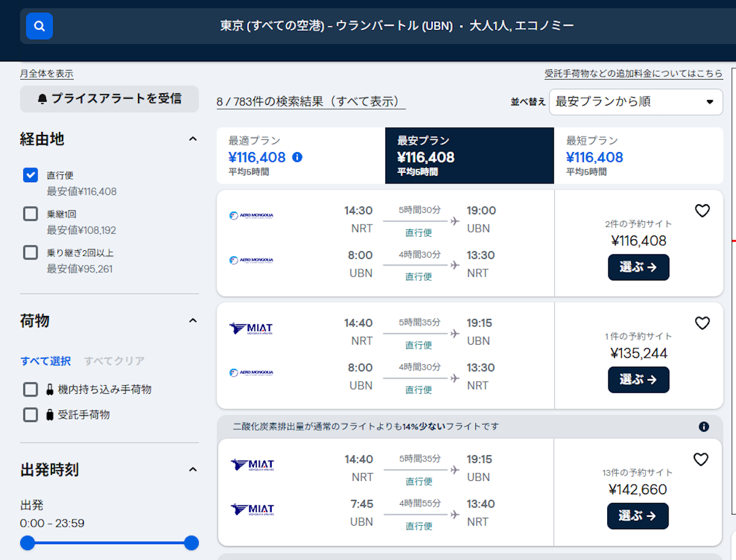Open the 受託手荷物などの追加料金 link
This screenshot has height=560, width=736.
[634, 74]
